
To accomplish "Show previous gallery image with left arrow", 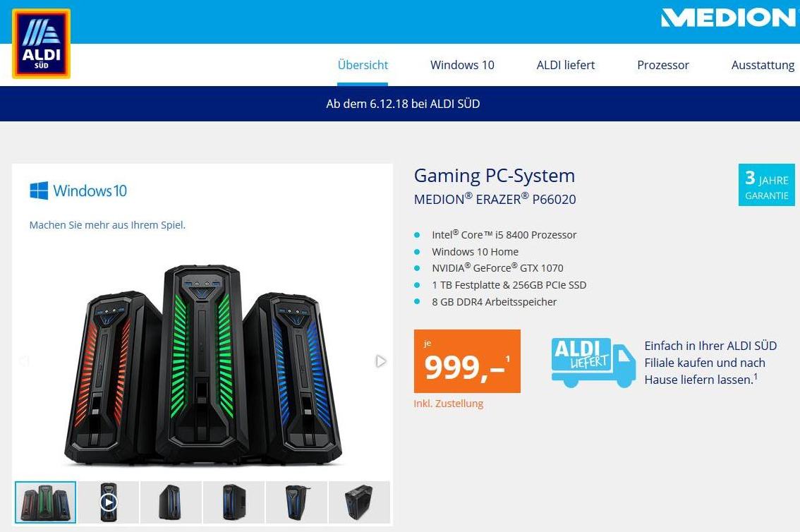I will point(24,361).
